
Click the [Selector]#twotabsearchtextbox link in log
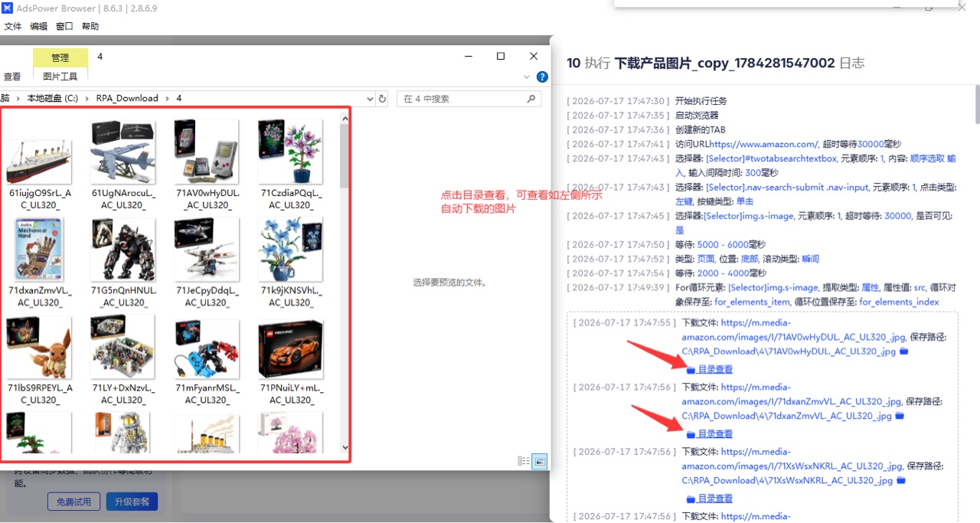tap(771, 159)
